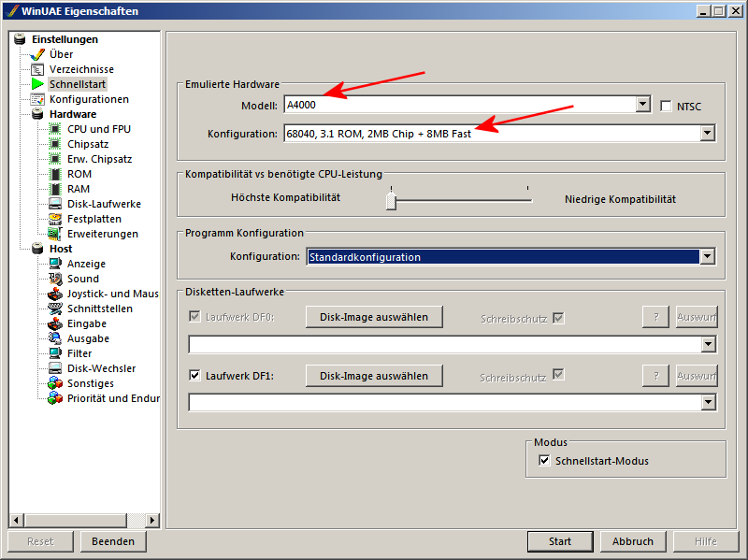Click the Einstellungen root icon
The height and width of the screenshot is (560, 748).
point(20,39)
